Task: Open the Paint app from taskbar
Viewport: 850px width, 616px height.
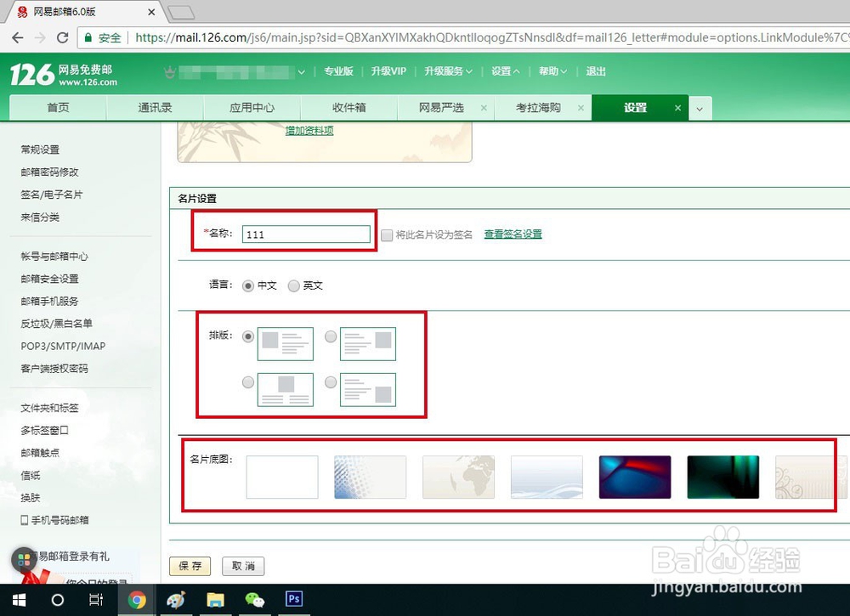Action: pyautogui.click(x=176, y=600)
